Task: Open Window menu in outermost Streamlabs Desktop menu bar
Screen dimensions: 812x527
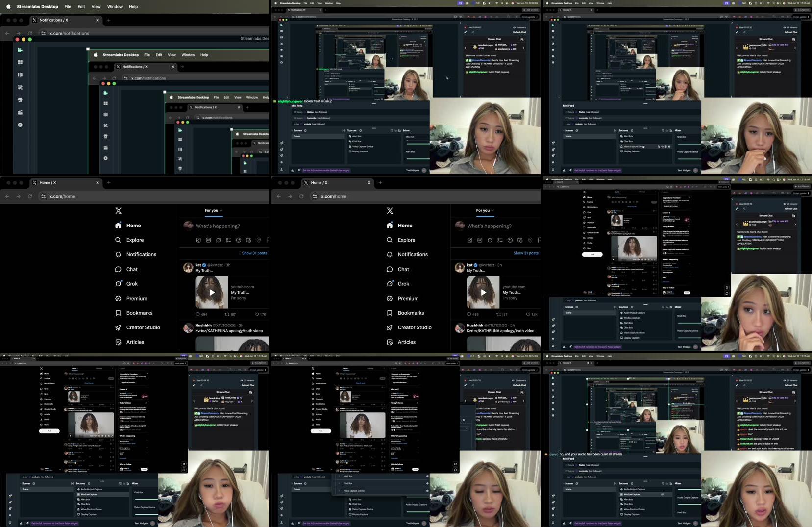Action: [115, 7]
